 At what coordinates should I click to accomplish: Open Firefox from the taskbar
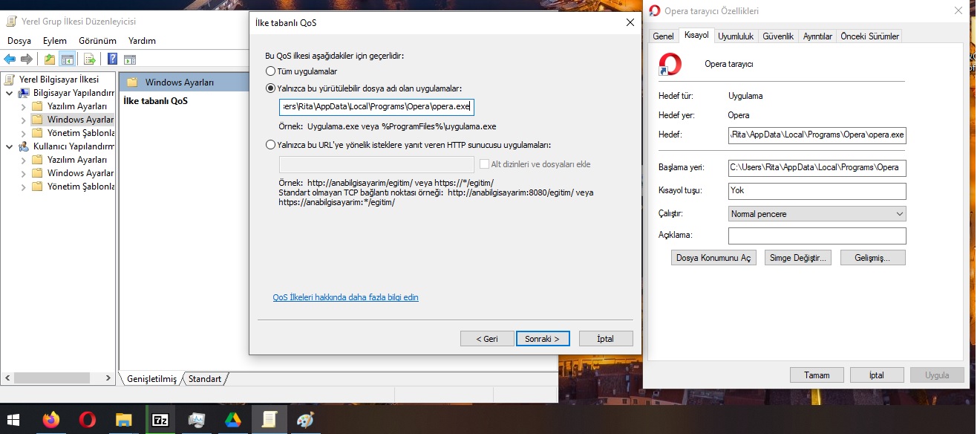point(50,420)
